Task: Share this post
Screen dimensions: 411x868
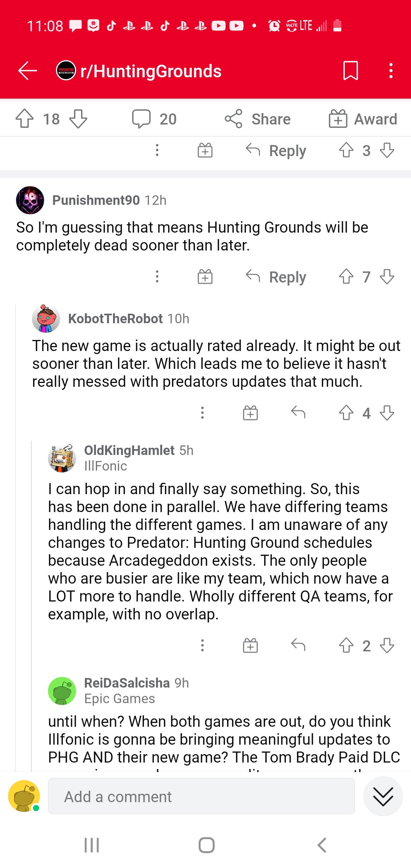Action: click(258, 119)
